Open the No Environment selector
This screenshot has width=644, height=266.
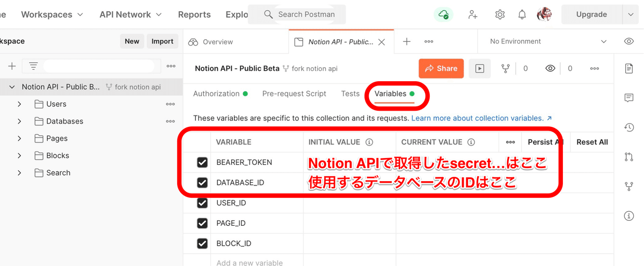[x=548, y=41]
